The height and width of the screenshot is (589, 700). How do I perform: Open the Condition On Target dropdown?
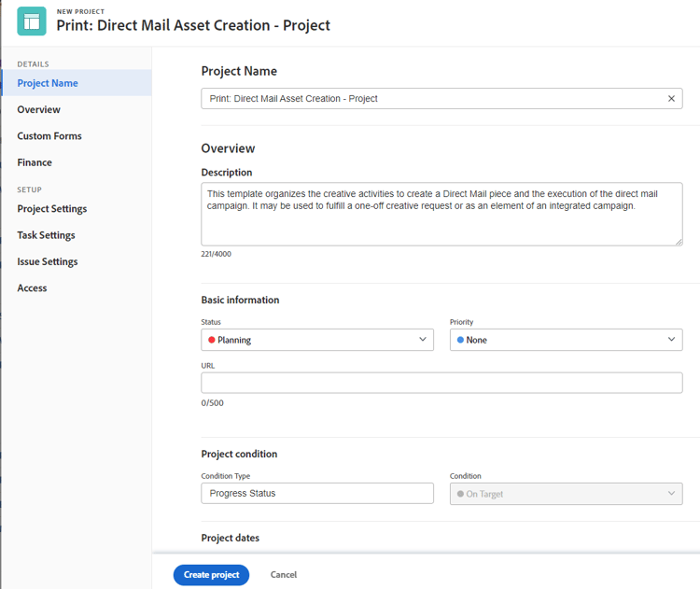[567, 494]
